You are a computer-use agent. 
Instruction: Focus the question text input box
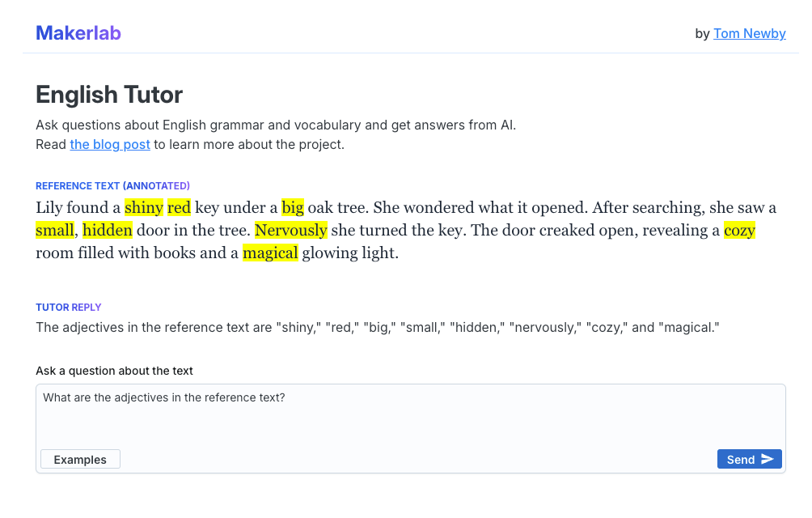tap(410, 417)
